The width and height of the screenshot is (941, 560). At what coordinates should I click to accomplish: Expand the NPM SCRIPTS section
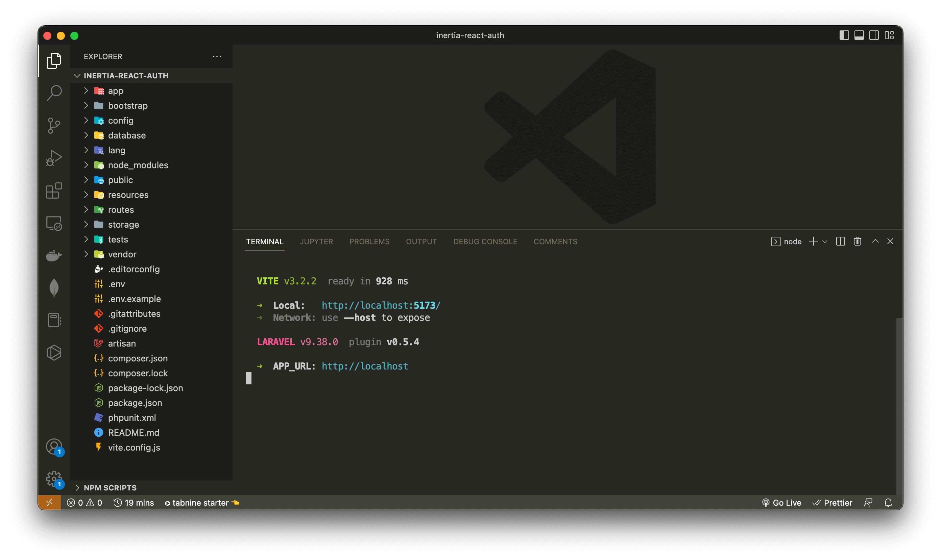point(110,487)
